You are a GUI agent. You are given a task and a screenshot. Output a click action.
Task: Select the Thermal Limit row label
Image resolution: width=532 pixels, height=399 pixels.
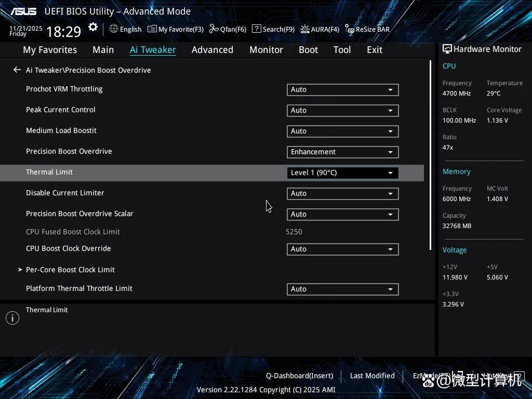point(49,172)
